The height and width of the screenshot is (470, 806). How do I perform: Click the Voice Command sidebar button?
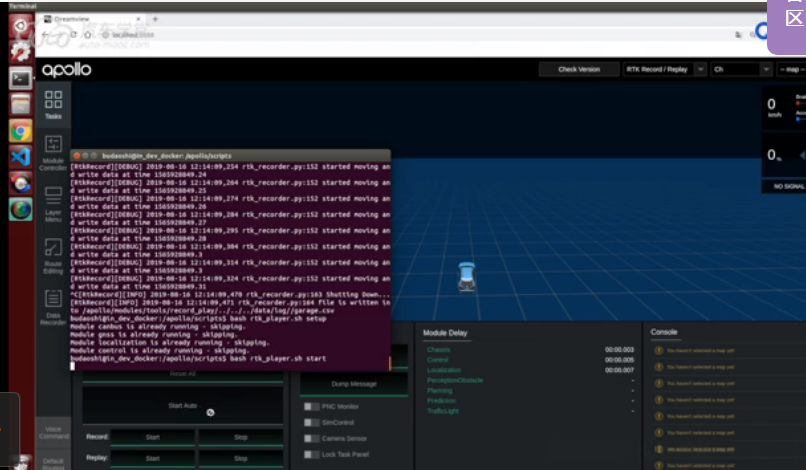pyautogui.click(x=53, y=432)
